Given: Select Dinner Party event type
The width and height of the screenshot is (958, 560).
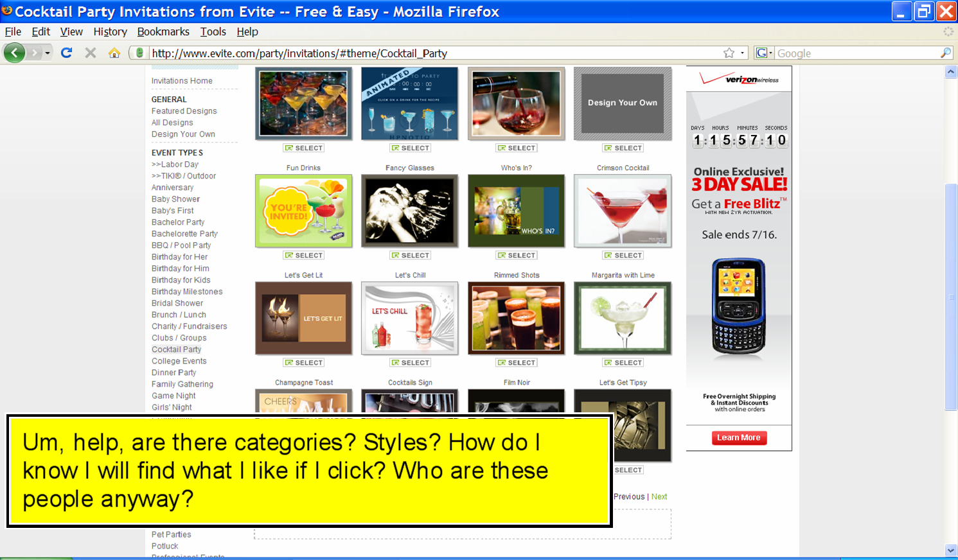Looking at the screenshot, I should coord(173,372).
